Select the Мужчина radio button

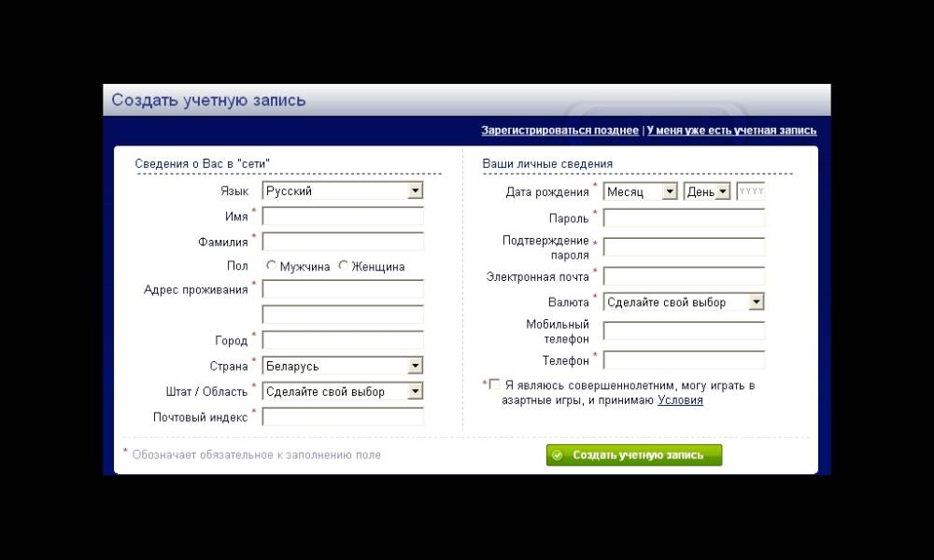(272, 265)
